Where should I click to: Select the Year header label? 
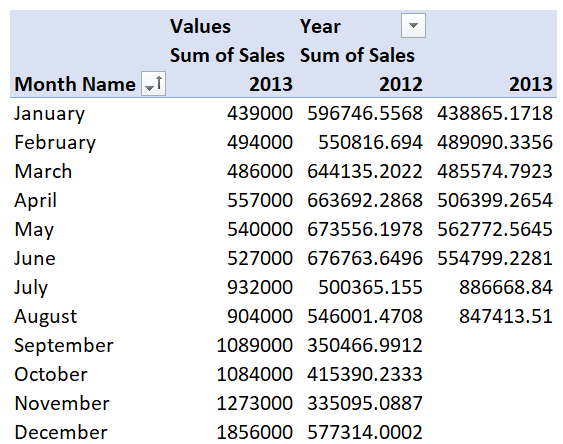point(320,27)
